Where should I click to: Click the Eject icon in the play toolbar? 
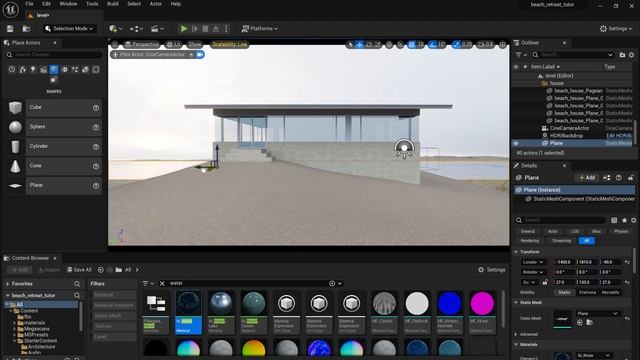tap(216, 29)
